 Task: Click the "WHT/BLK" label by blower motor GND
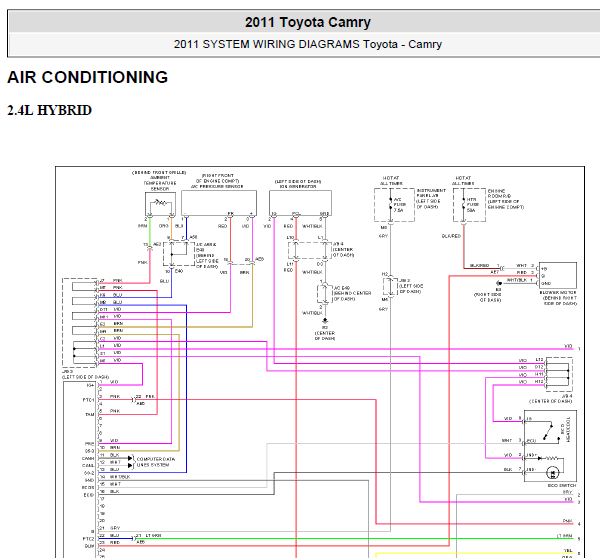517,280
